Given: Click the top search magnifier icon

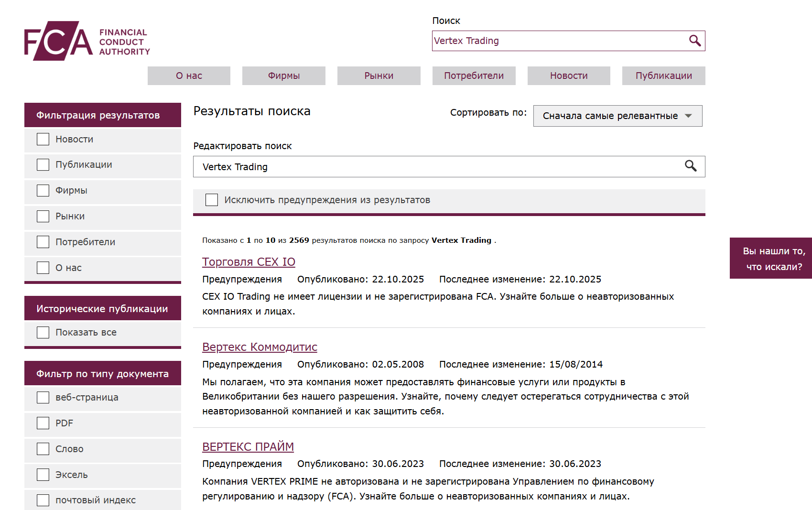Looking at the screenshot, I should 694,41.
